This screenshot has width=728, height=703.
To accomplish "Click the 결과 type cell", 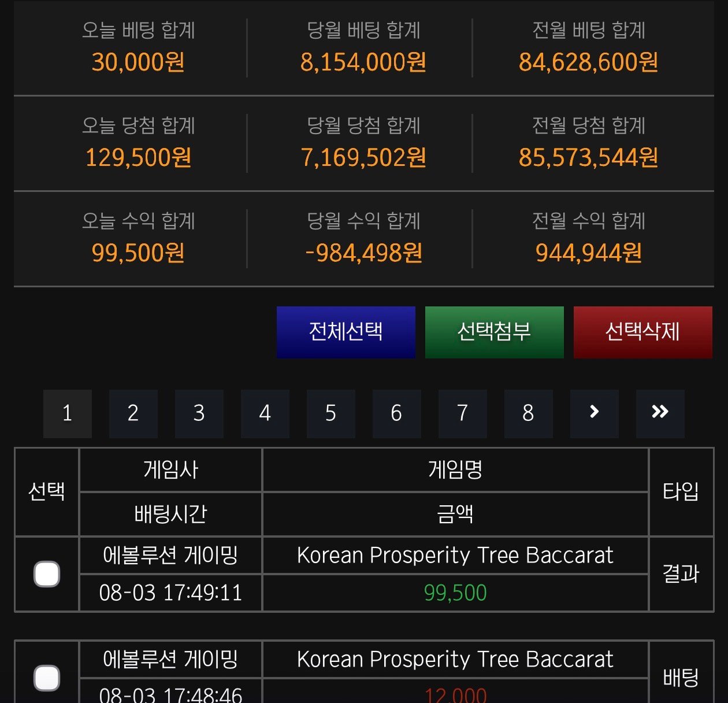I will 681,574.
